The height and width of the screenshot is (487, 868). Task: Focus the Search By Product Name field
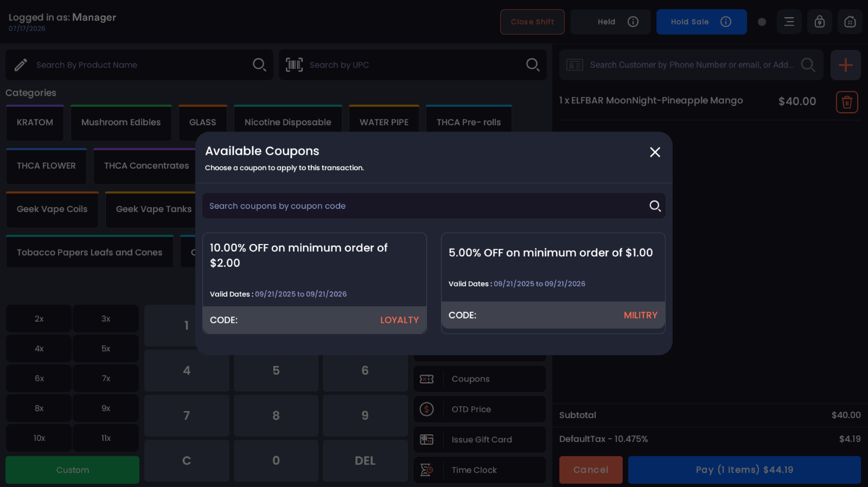[x=139, y=65]
